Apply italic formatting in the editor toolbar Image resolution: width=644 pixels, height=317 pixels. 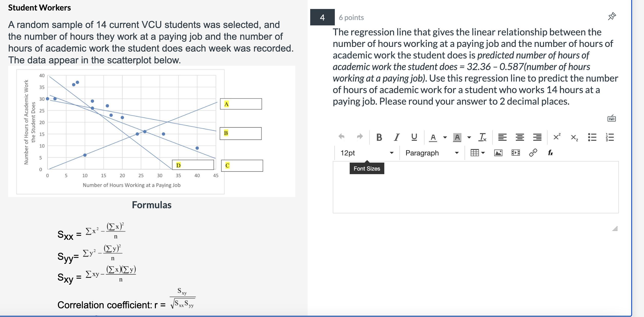[397, 137]
